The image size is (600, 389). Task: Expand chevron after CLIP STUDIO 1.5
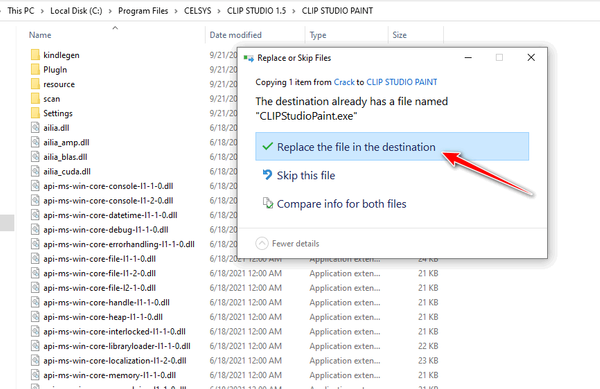[x=294, y=11]
